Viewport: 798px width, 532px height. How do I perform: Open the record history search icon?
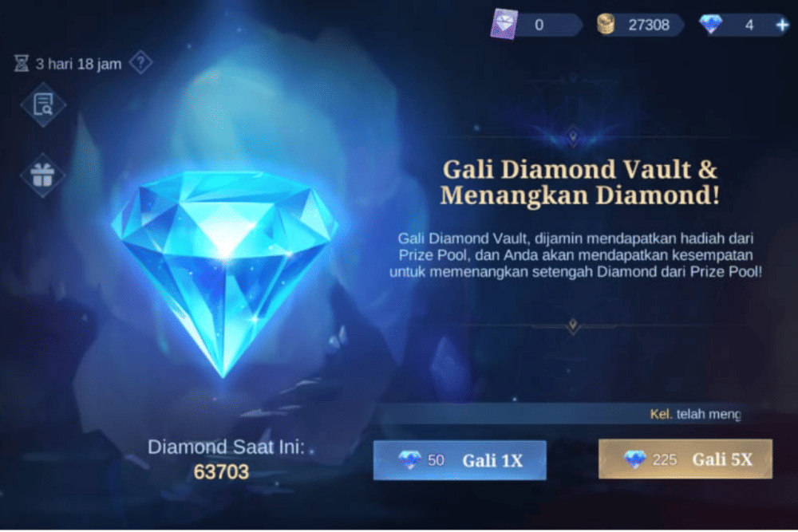(x=43, y=104)
